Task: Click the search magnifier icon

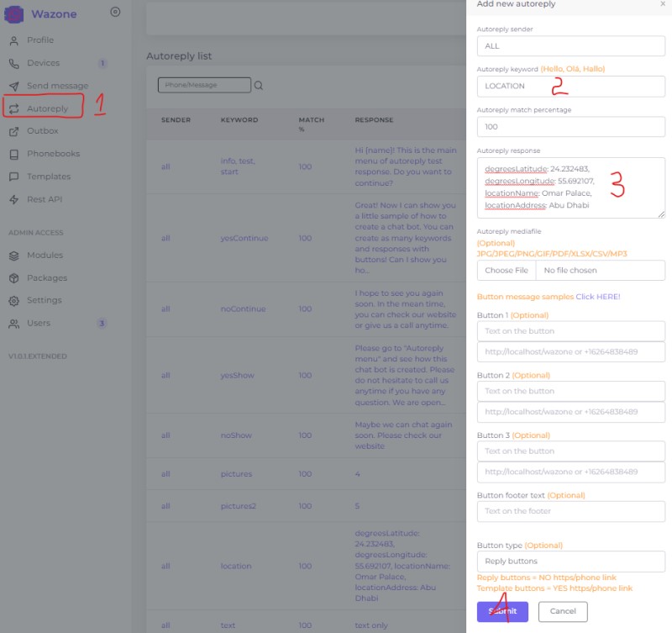Action: point(259,85)
